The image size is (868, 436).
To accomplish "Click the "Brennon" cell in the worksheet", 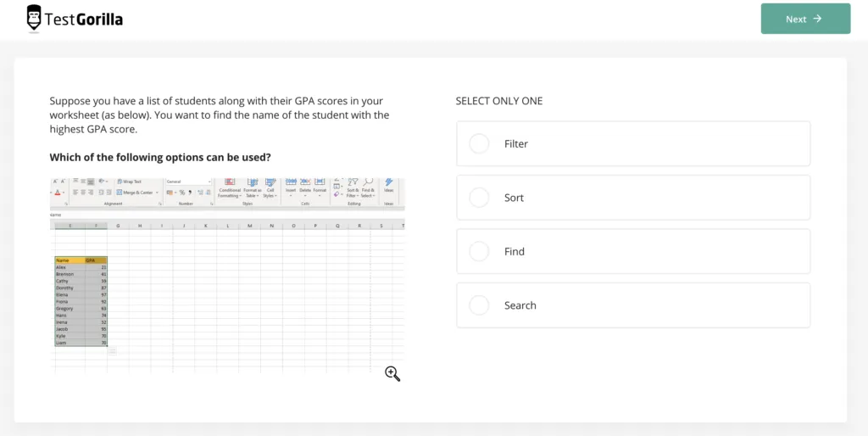I will point(70,274).
